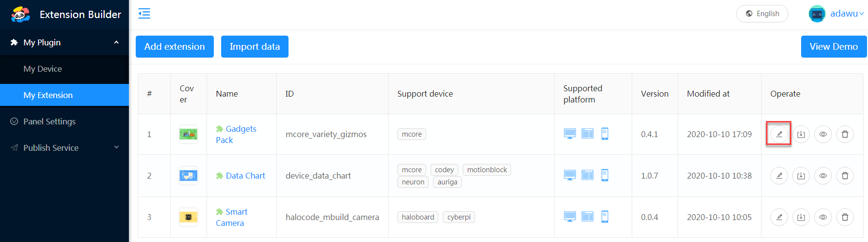Viewport: 868px width, 242px height.
Task: Preview Gadgets Pack with the eye icon
Action: tap(823, 134)
